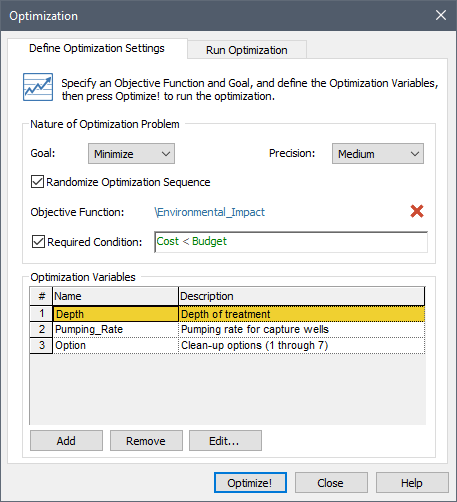Open the Goal dropdown showing Minimize
457x502 pixels.
pyautogui.click(x=131, y=154)
